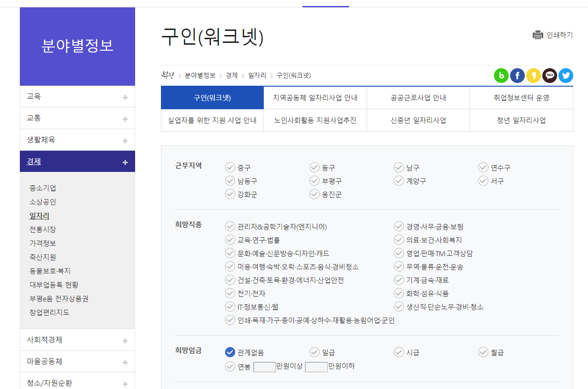Click the print icon next to 인쇄하기

click(x=538, y=35)
